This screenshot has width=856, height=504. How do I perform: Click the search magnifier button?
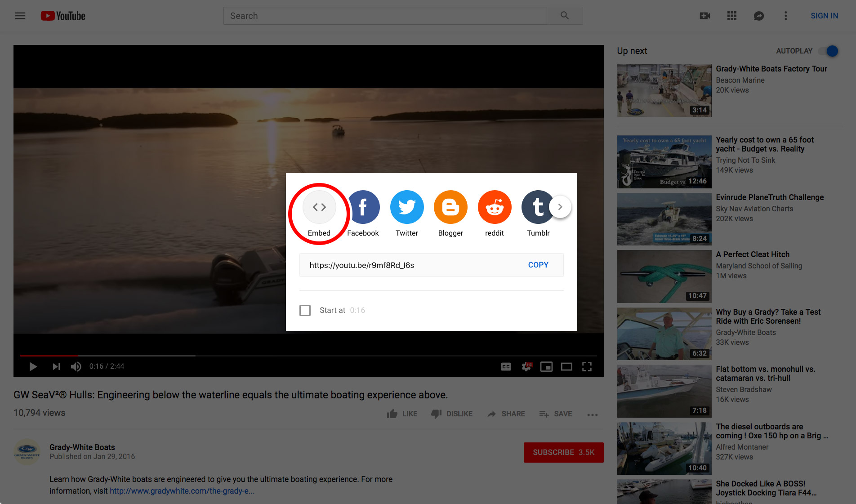tap(565, 16)
